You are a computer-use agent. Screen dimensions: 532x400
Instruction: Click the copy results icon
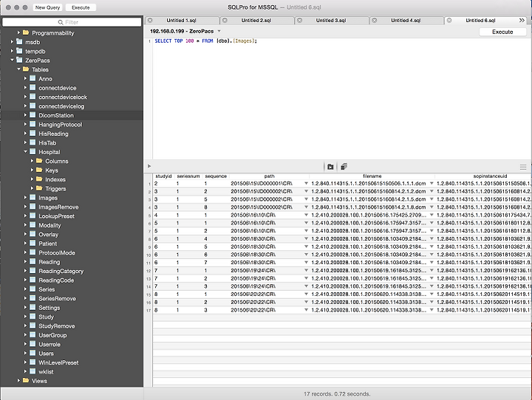344,167
